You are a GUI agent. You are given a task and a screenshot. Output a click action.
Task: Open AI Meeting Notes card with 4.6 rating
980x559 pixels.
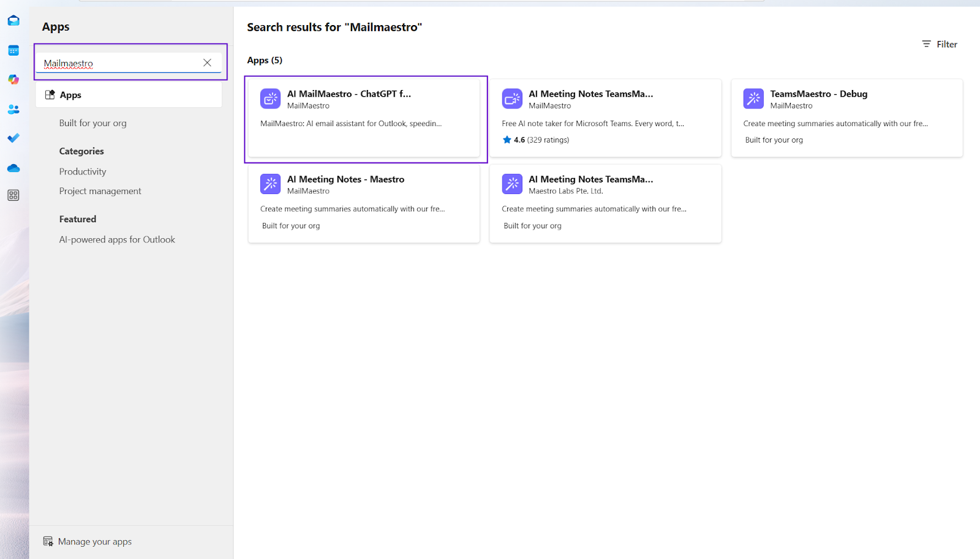[605, 118]
